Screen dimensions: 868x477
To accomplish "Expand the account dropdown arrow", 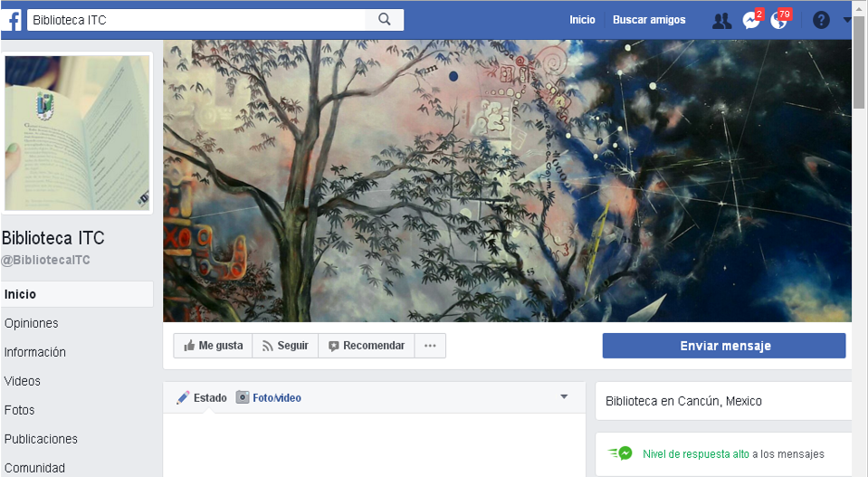I will (846, 20).
